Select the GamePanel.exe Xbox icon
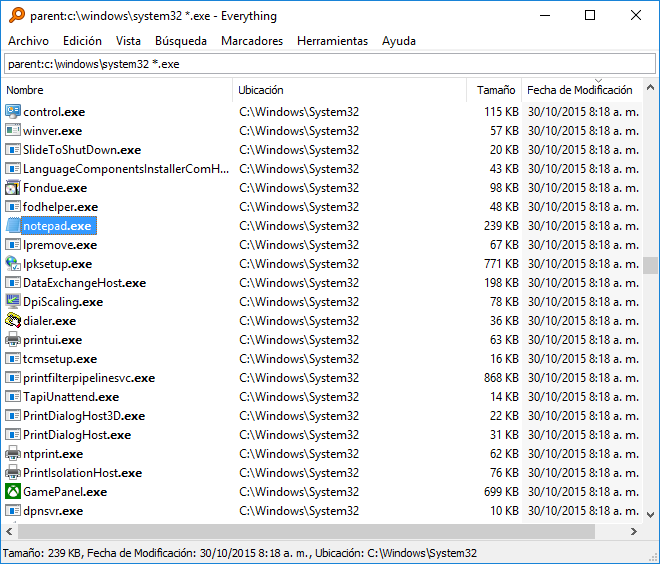Viewport: 660px width, 564px height. (x=13, y=492)
